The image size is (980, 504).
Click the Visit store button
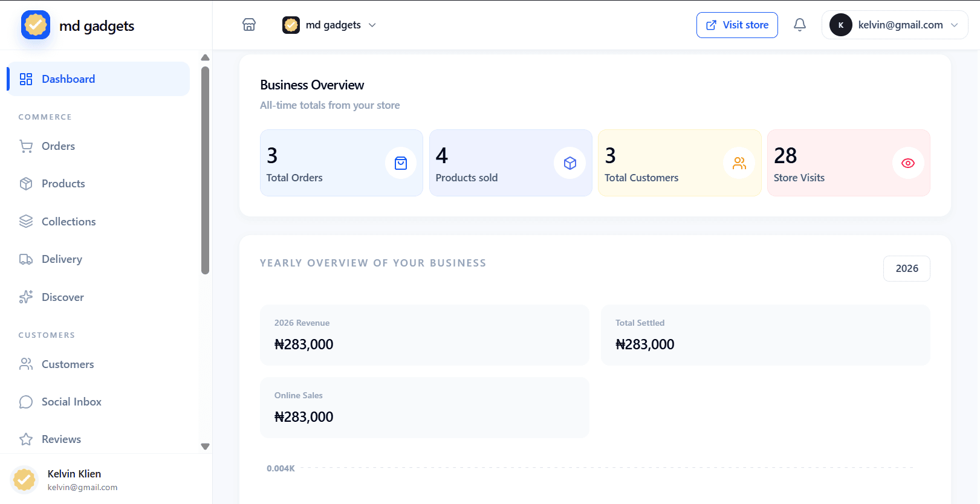(737, 25)
